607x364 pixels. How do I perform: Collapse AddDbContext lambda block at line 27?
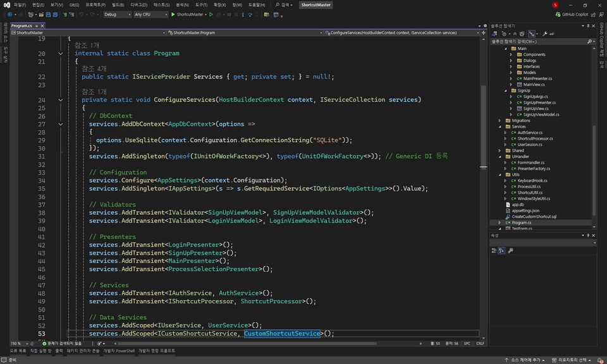tap(61, 124)
